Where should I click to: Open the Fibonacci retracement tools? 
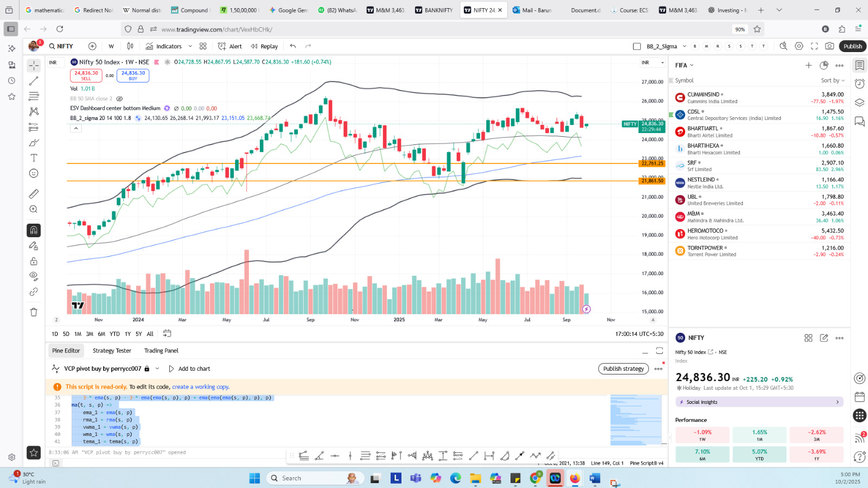click(34, 96)
